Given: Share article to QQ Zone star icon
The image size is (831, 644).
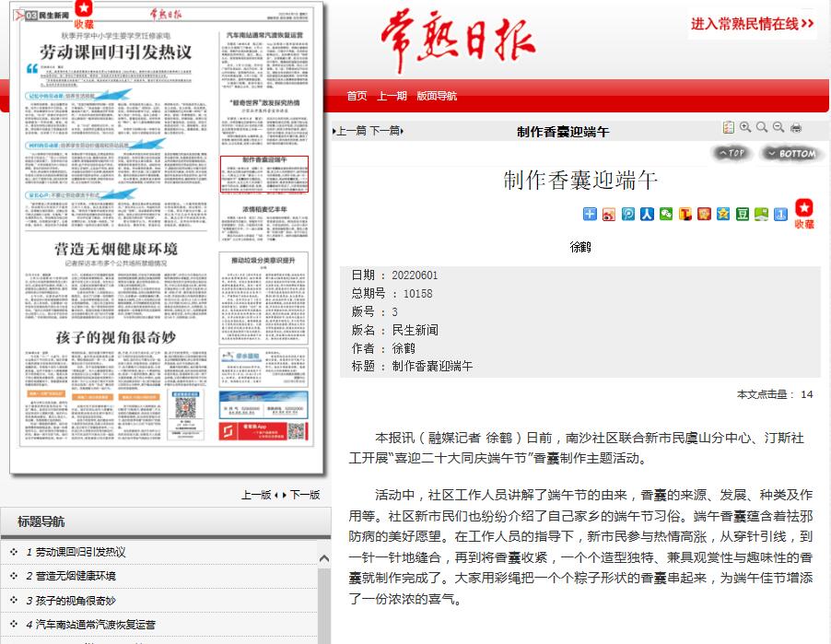Looking at the screenshot, I should (x=723, y=214).
